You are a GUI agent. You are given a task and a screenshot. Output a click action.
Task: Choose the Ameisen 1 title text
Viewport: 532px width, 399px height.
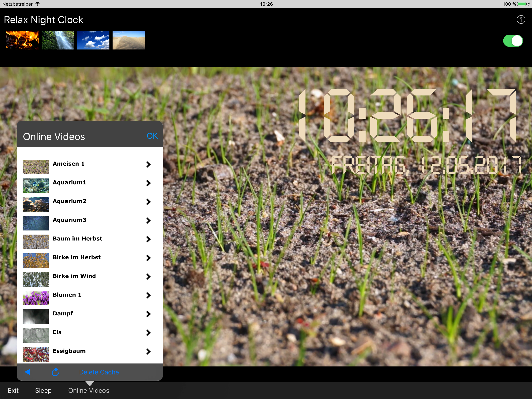click(69, 164)
